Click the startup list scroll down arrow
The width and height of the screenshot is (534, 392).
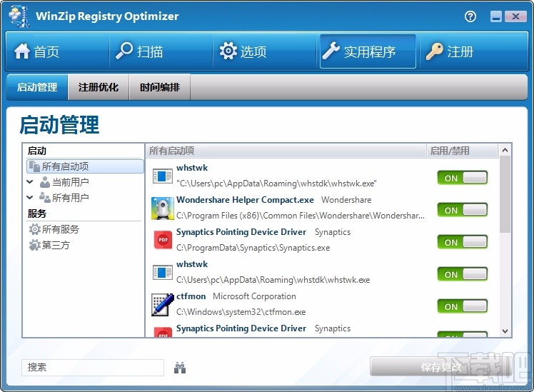[x=505, y=331]
